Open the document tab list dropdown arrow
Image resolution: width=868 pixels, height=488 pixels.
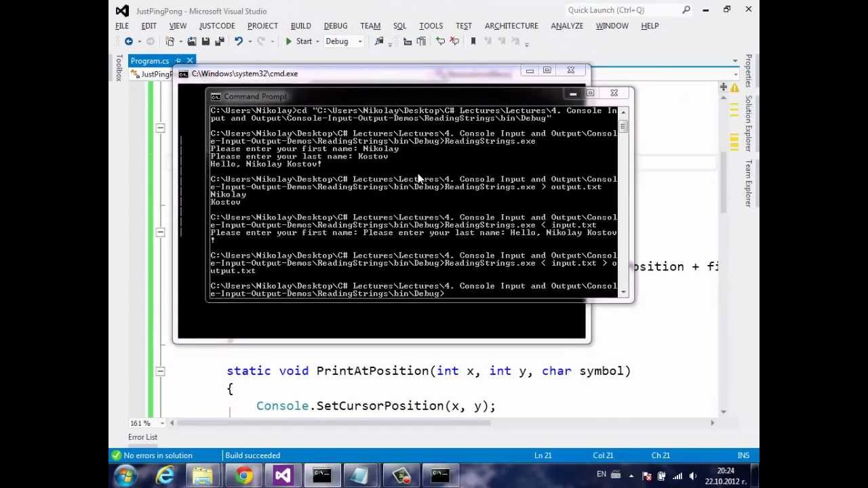tap(735, 61)
